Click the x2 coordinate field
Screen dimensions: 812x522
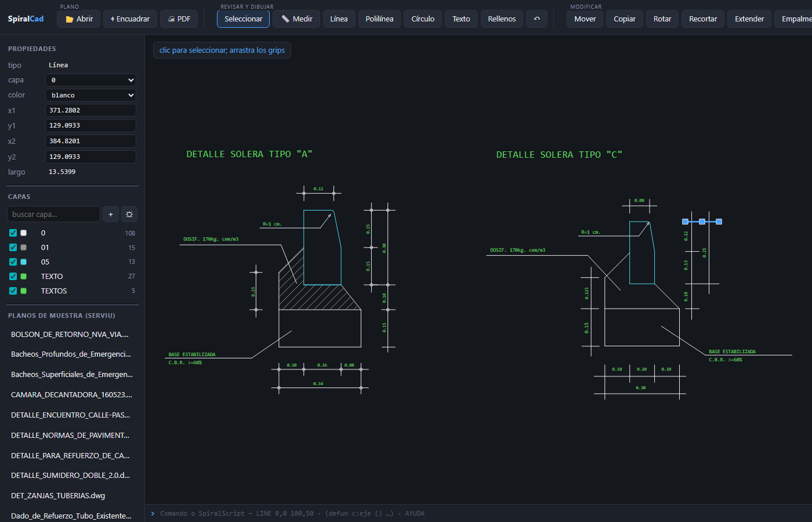point(90,141)
